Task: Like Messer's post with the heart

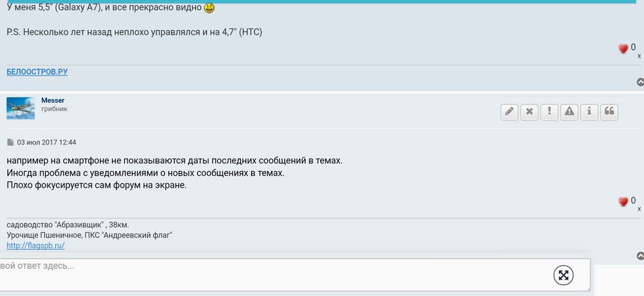Action: click(x=623, y=202)
